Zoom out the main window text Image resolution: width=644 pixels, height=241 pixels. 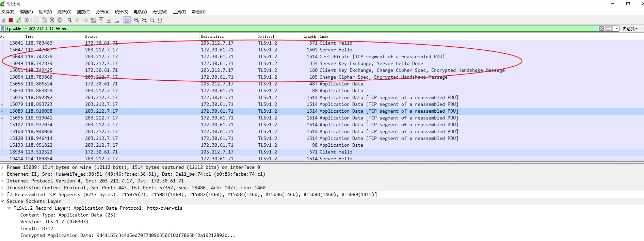coord(144,20)
